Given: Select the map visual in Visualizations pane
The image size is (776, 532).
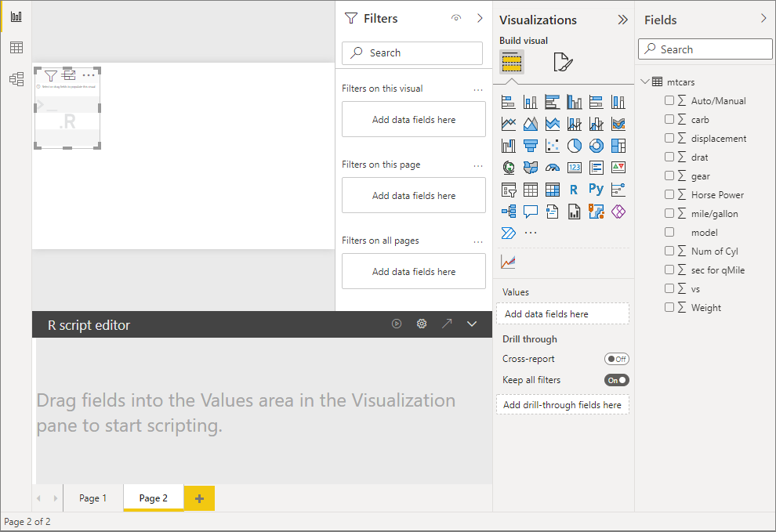Looking at the screenshot, I should point(508,167).
